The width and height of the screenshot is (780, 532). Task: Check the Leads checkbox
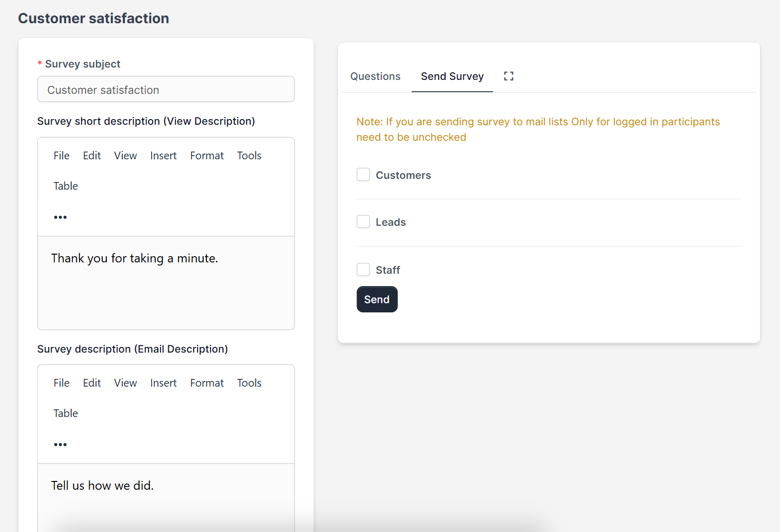(363, 222)
